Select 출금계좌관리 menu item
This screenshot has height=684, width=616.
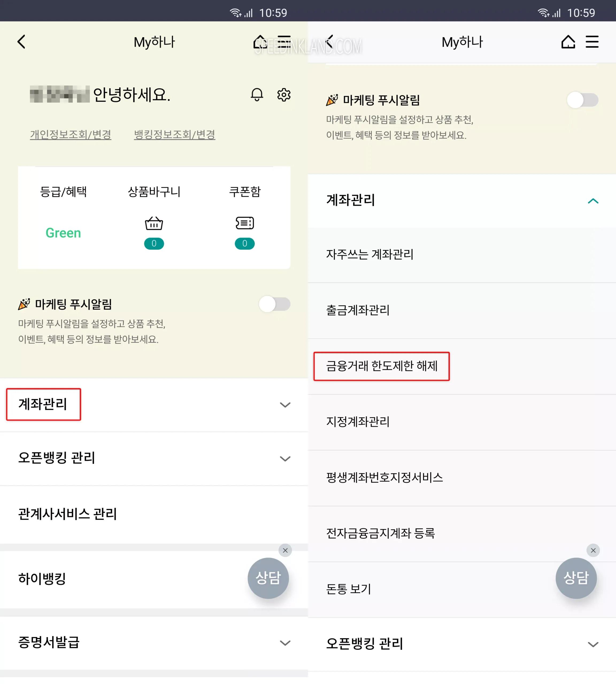pyautogui.click(x=358, y=310)
